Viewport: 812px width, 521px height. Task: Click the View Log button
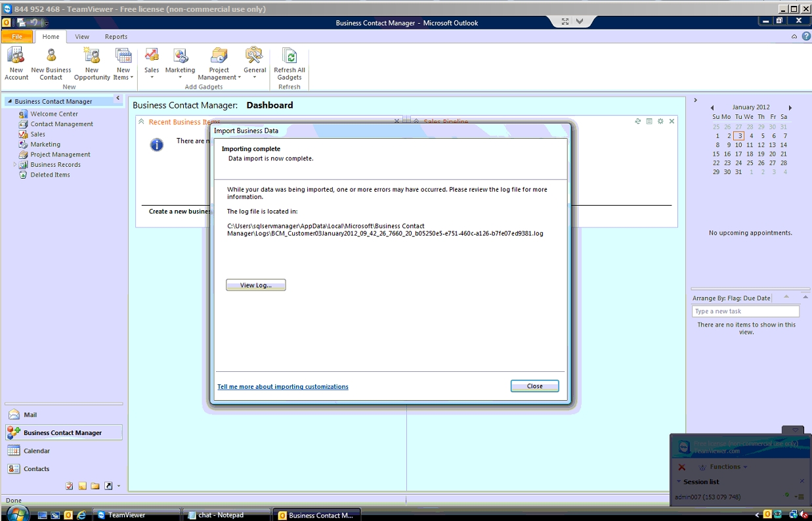click(255, 285)
